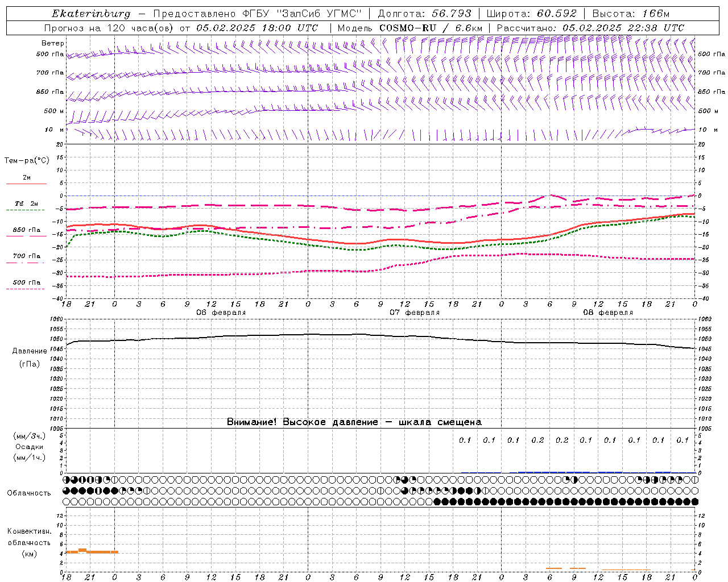This screenshot has height=582, width=728.
Task: Click the "Конвективн." convective cloud label
Action: (29, 531)
